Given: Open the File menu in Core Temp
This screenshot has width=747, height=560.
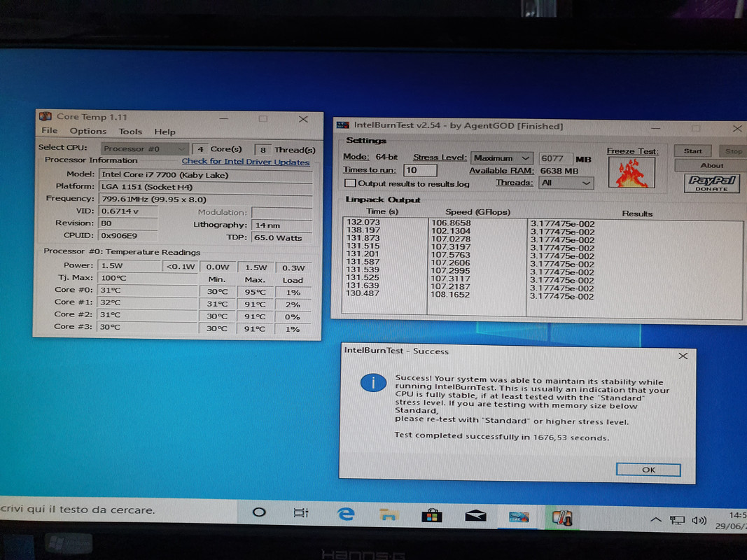Looking at the screenshot, I should click(x=49, y=130).
